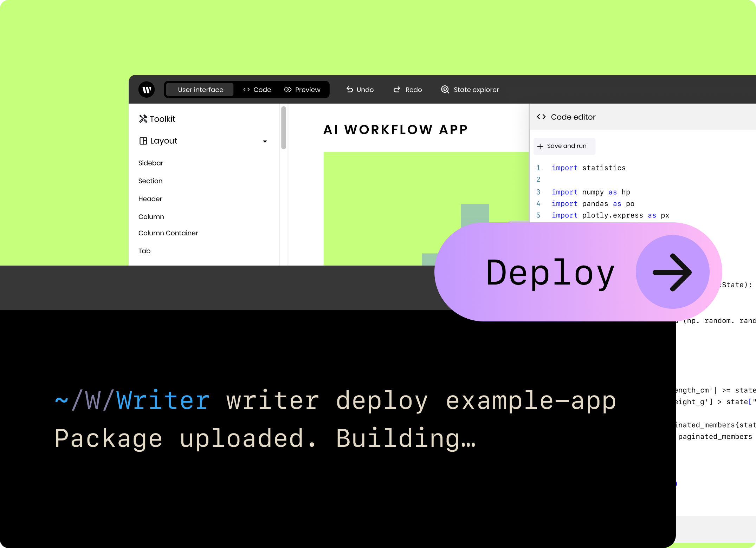
Task: Click Save and run
Action: (x=564, y=146)
